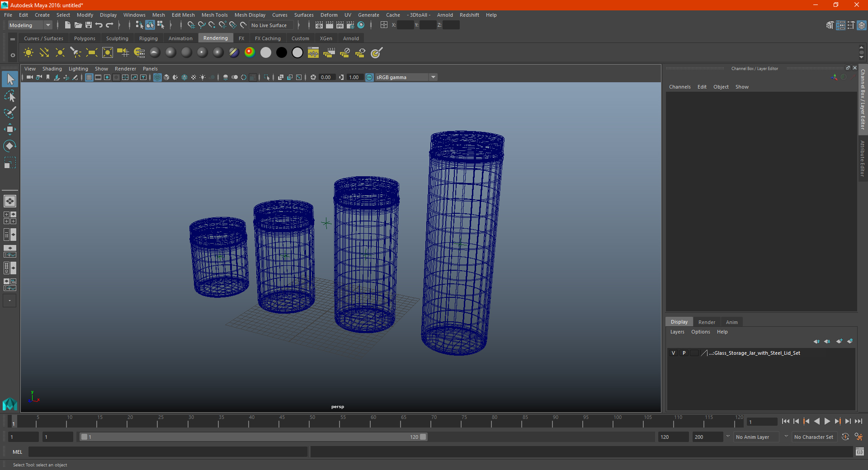
Task: Open the Channels menu in Channel Box
Action: coord(679,87)
